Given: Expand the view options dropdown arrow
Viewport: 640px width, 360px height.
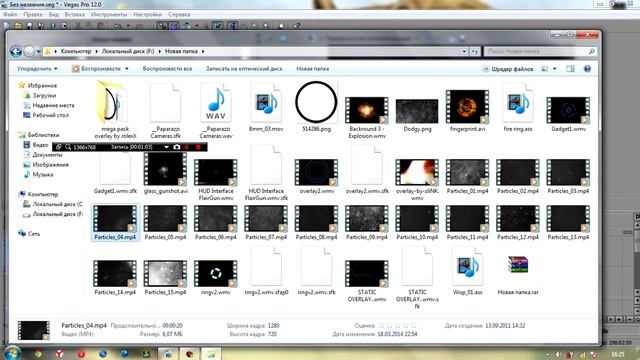Looking at the screenshot, I should (x=554, y=69).
